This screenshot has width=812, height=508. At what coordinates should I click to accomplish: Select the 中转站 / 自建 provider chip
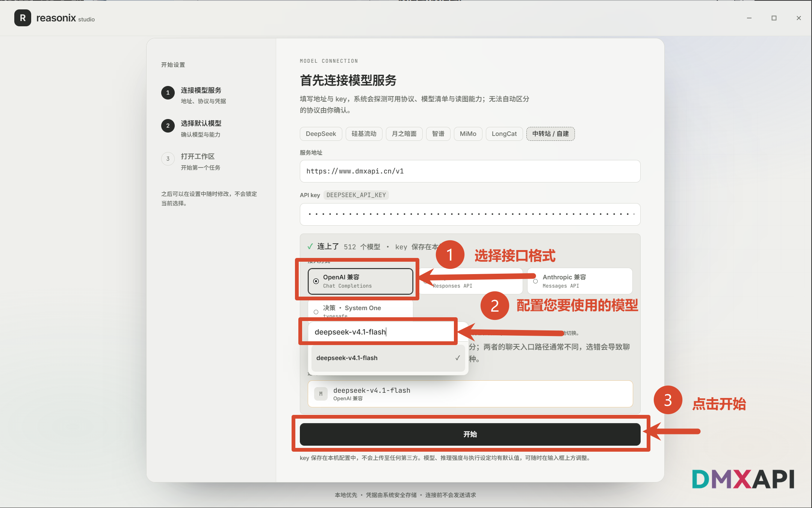[550, 134]
